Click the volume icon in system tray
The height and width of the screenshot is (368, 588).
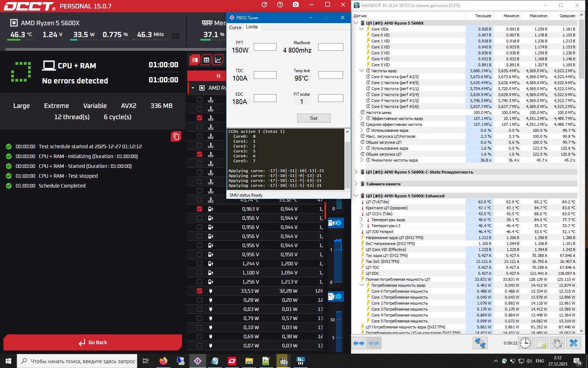click(529, 361)
